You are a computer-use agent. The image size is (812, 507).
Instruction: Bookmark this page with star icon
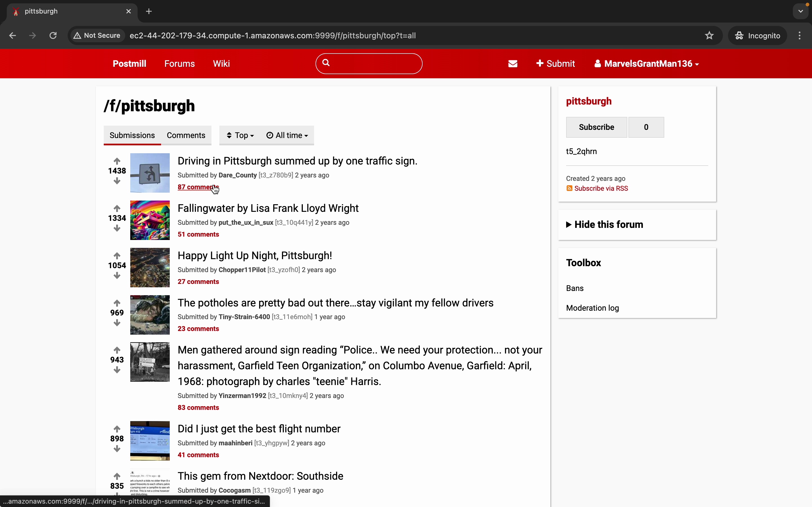coord(709,35)
